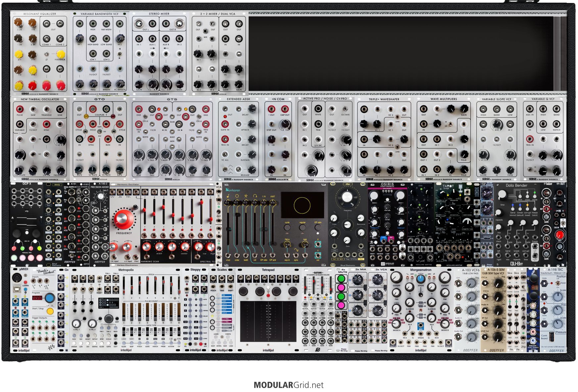Click the yellow Start / Stop button on Pamela's Workout
This screenshot has height=392, width=578.
point(50,312)
